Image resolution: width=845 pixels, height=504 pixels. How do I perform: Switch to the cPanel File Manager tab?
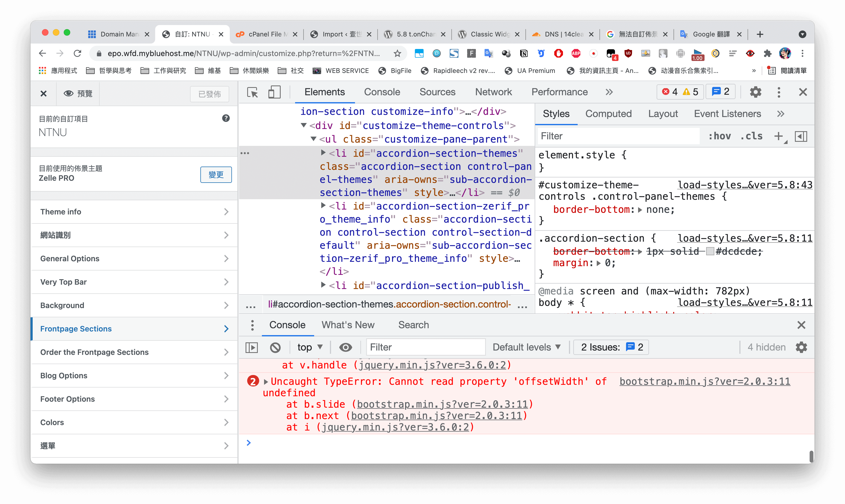(266, 34)
